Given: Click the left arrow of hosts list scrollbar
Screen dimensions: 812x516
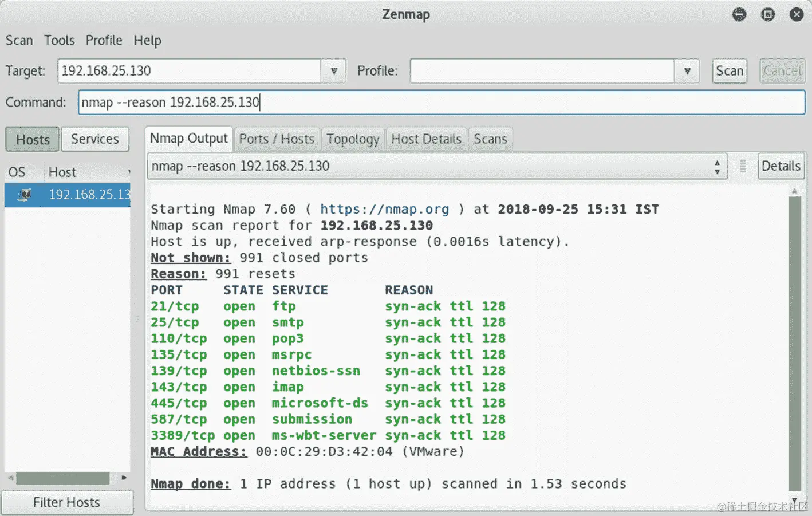Looking at the screenshot, I should [x=10, y=478].
